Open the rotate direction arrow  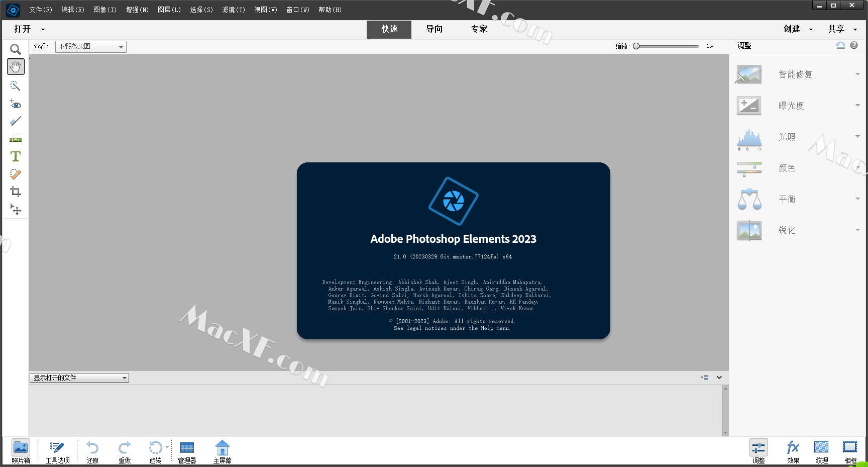pyautogui.click(x=167, y=447)
